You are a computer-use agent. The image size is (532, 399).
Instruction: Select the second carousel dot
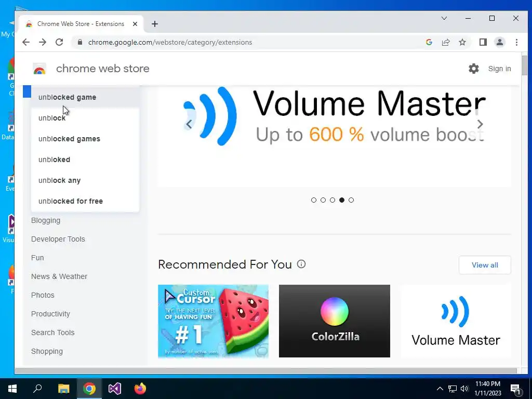point(323,200)
